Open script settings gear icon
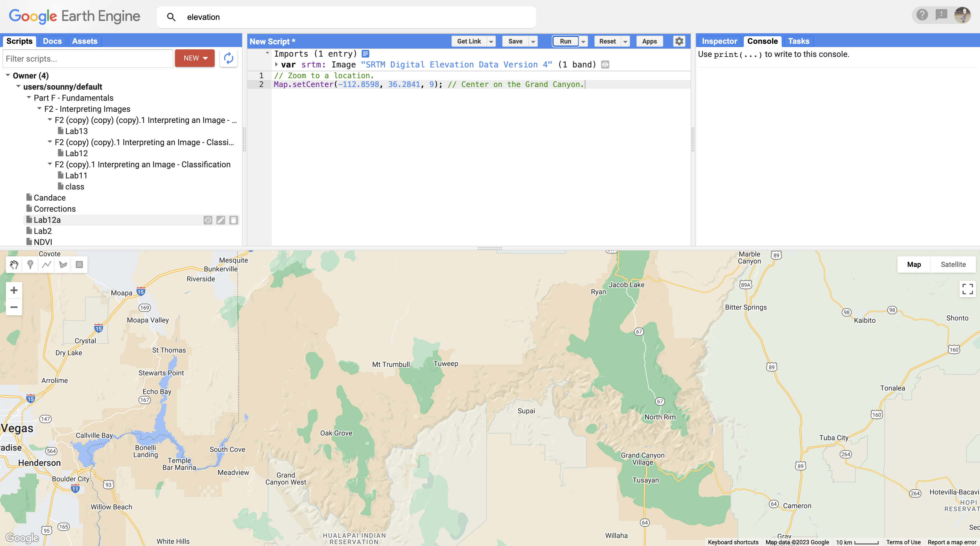The image size is (980, 546). [679, 41]
